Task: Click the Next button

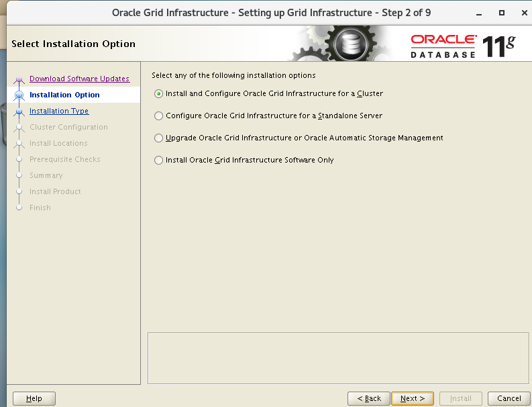Action: coord(412,398)
